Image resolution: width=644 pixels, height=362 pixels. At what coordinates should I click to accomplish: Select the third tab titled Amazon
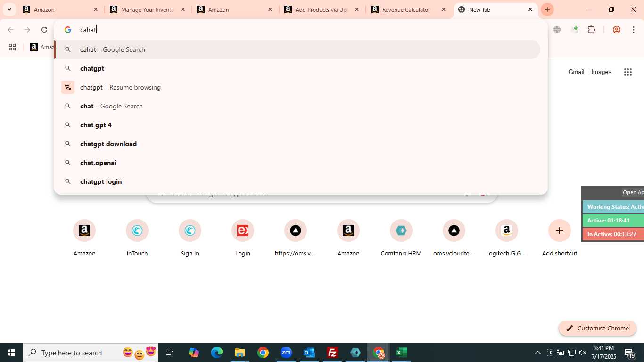coord(235,9)
